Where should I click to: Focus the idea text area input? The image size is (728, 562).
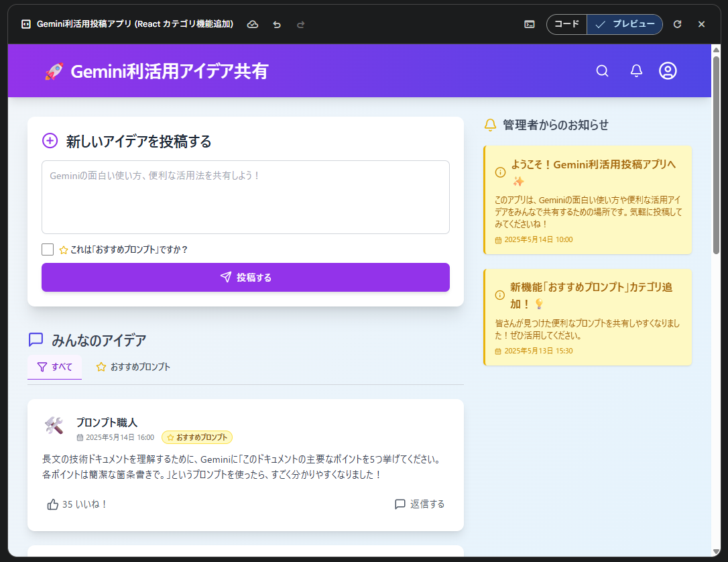tap(245, 197)
